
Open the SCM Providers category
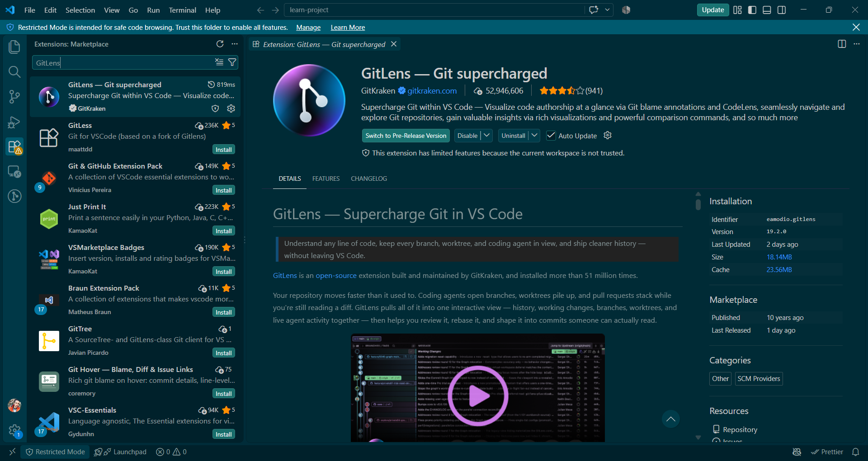tap(759, 379)
